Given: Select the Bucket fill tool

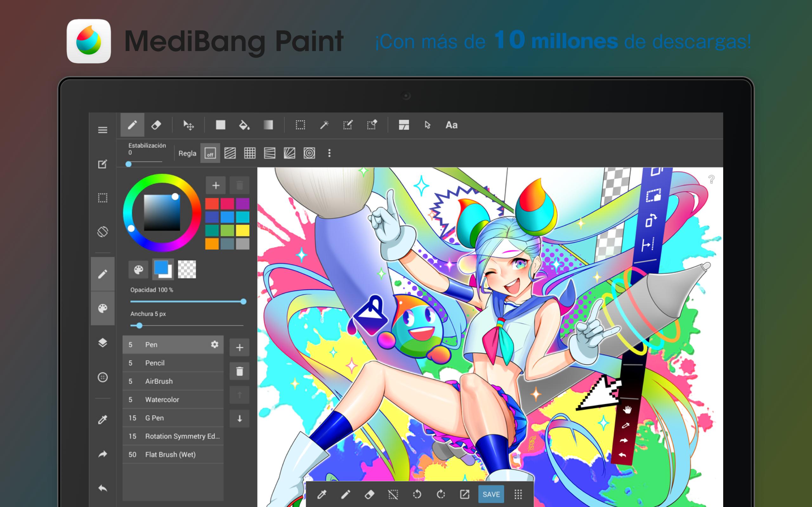Looking at the screenshot, I should tap(244, 125).
